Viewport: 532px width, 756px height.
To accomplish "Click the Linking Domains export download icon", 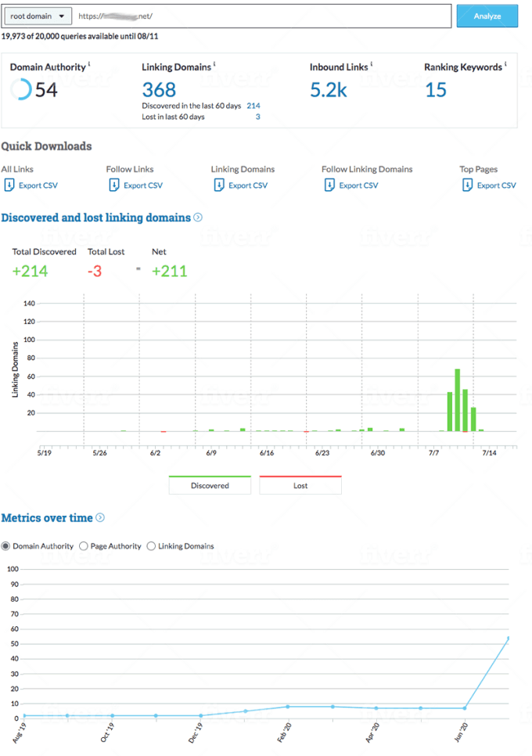I will pos(219,185).
